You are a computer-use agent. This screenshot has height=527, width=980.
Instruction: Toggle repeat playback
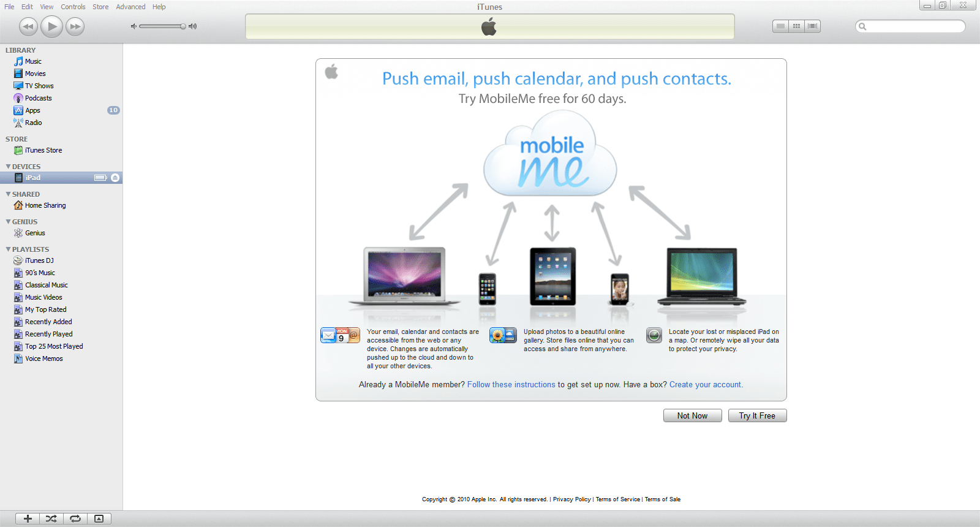click(x=75, y=518)
